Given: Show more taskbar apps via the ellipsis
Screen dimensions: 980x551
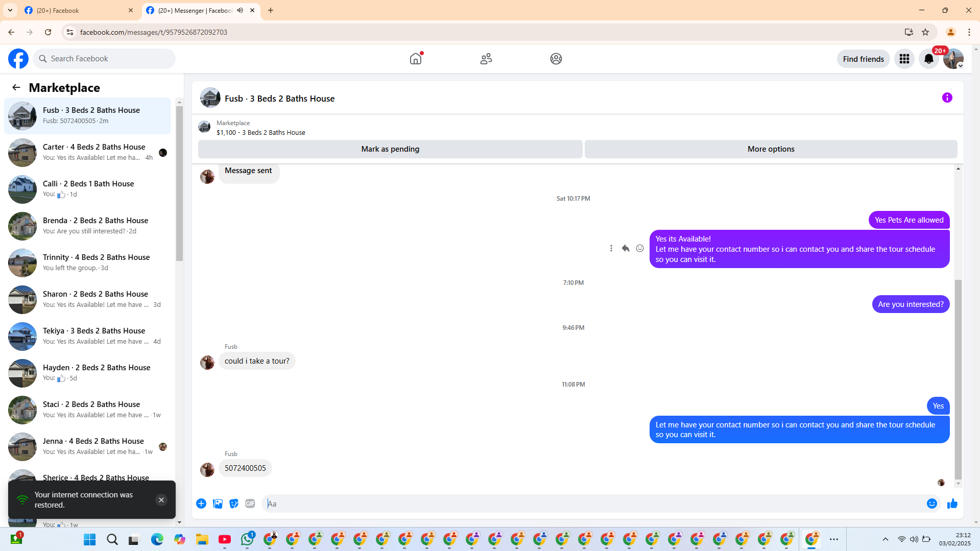Looking at the screenshot, I should click(834, 539).
